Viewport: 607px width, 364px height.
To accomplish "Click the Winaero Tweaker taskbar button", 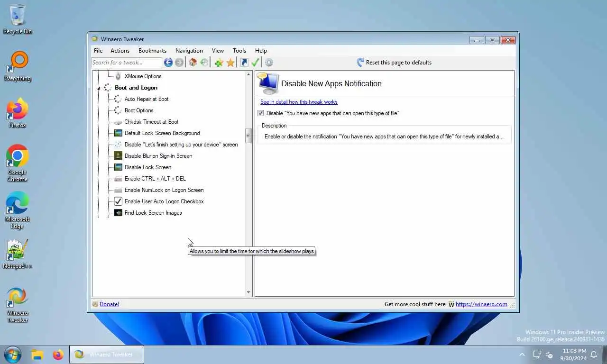I will point(107,355).
